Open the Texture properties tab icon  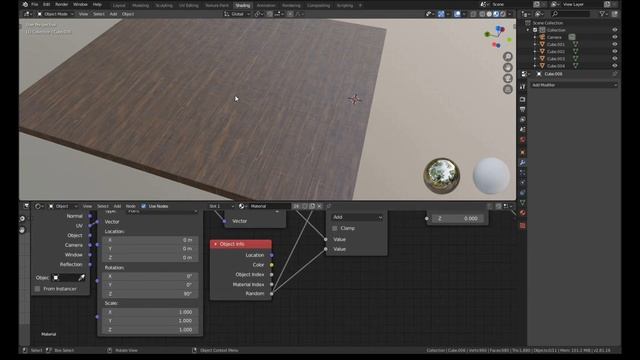tap(523, 225)
